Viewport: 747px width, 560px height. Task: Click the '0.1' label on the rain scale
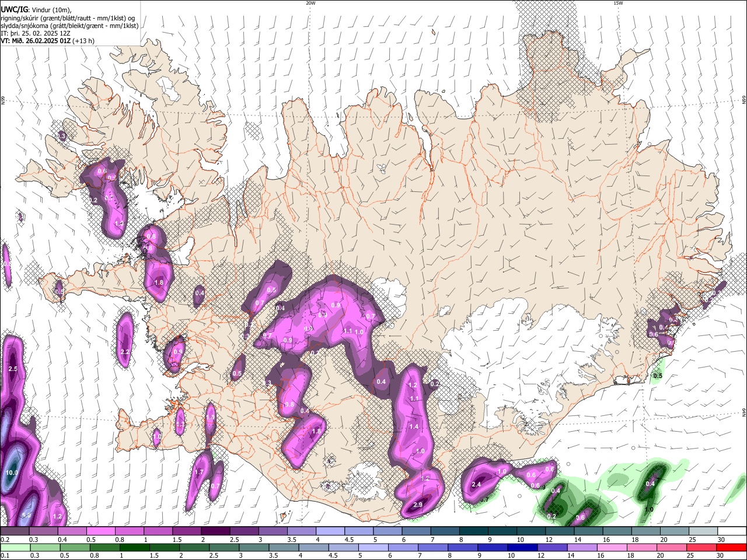(x=5, y=556)
